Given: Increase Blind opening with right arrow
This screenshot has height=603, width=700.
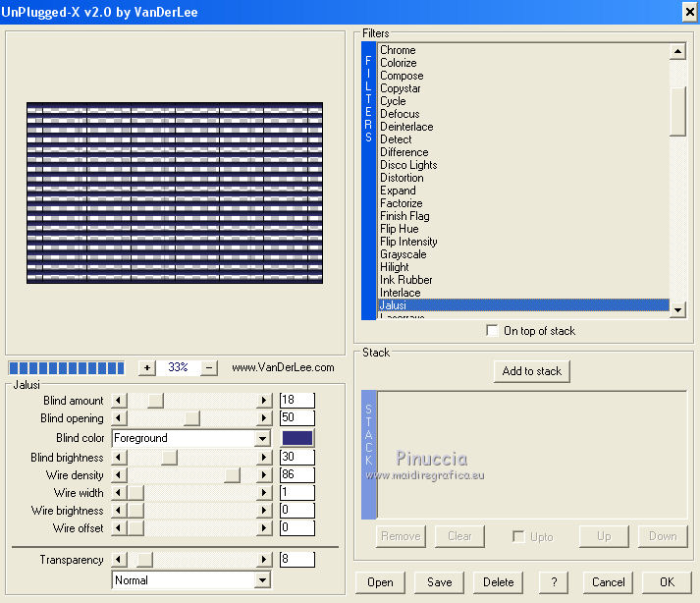Looking at the screenshot, I should 264,418.
